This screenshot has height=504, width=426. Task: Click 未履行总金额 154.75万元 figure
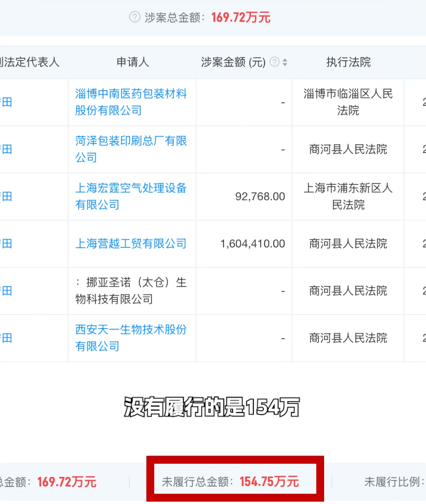(269, 482)
